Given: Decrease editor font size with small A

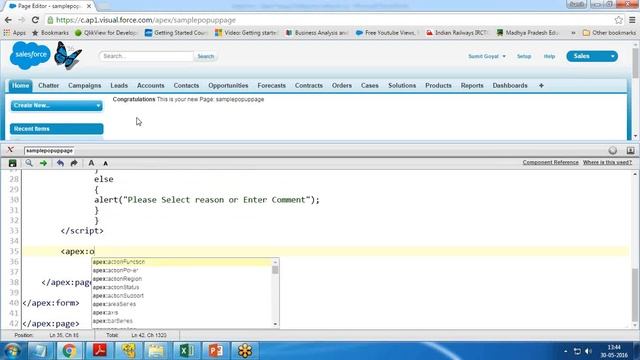Looking at the screenshot, I should (105, 163).
